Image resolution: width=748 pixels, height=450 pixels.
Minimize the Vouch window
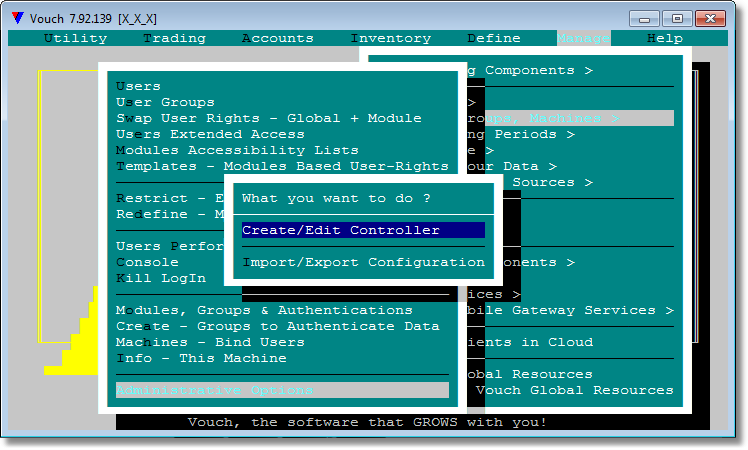click(644, 19)
